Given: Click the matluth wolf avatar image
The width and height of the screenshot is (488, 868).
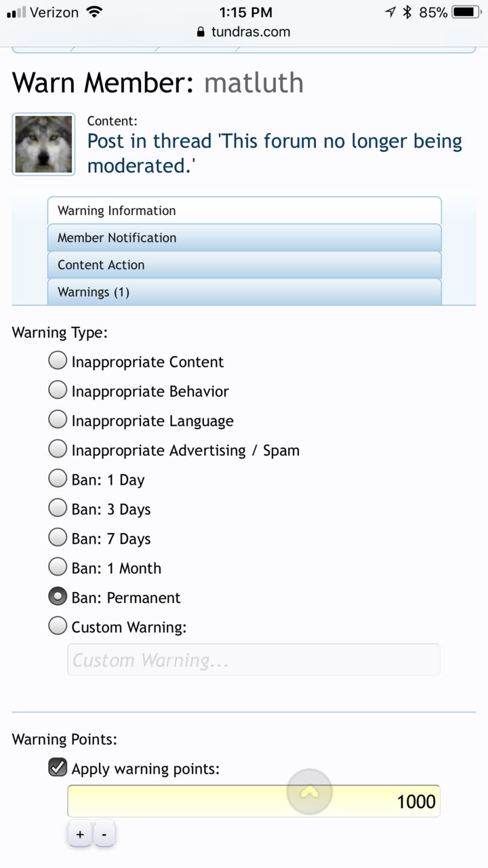Looking at the screenshot, I should pos(43,144).
